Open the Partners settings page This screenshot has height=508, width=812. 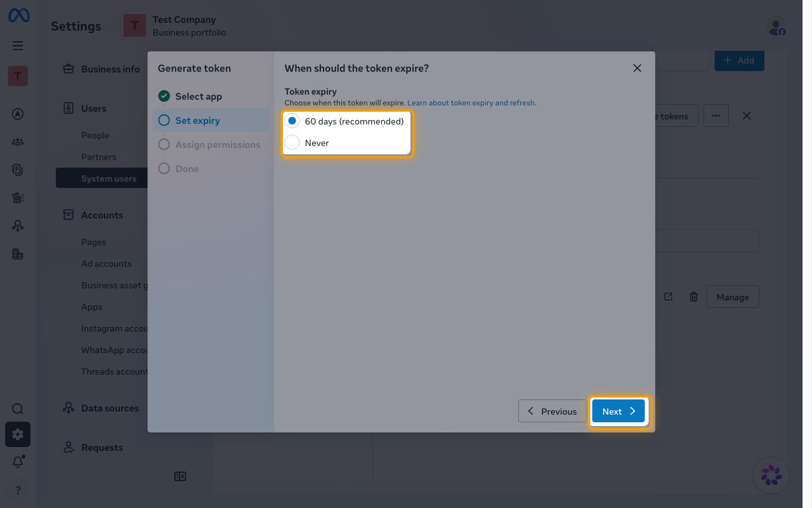[x=99, y=157]
